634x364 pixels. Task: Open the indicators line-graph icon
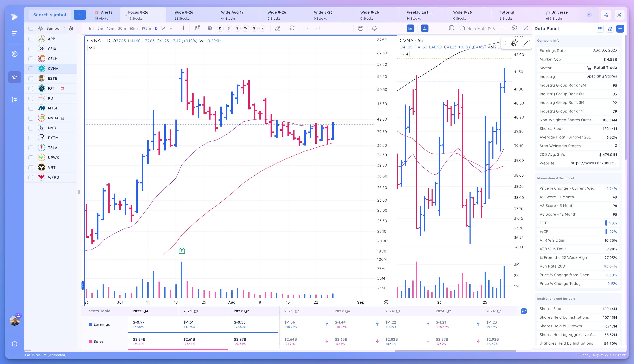(197, 28)
